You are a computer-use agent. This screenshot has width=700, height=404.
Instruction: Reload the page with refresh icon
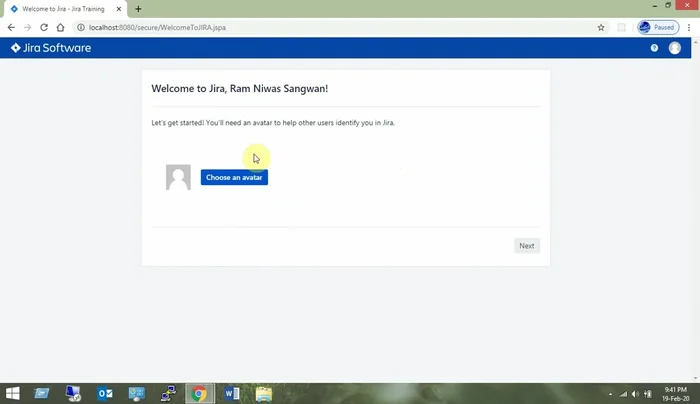click(44, 27)
